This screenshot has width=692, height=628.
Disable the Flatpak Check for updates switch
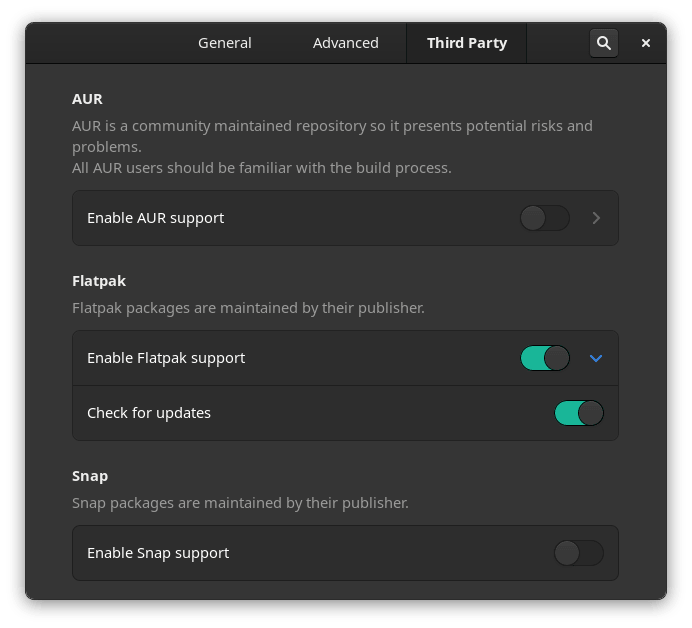pos(578,413)
